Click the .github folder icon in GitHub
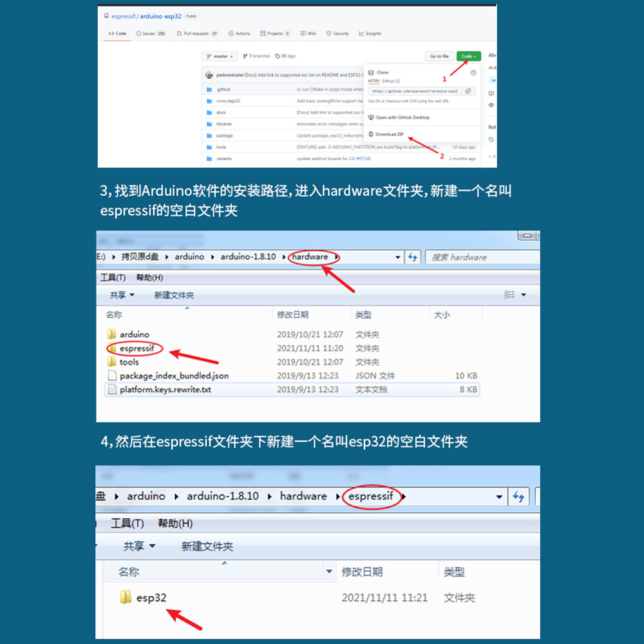The width and height of the screenshot is (644, 644). pyautogui.click(x=209, y=89)
